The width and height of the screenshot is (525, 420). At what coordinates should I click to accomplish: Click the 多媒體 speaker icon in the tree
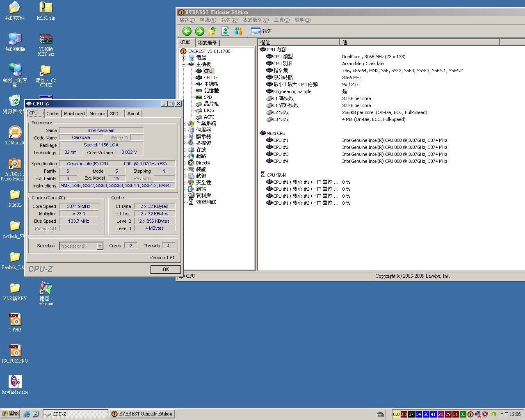click(x=191, y=143)
